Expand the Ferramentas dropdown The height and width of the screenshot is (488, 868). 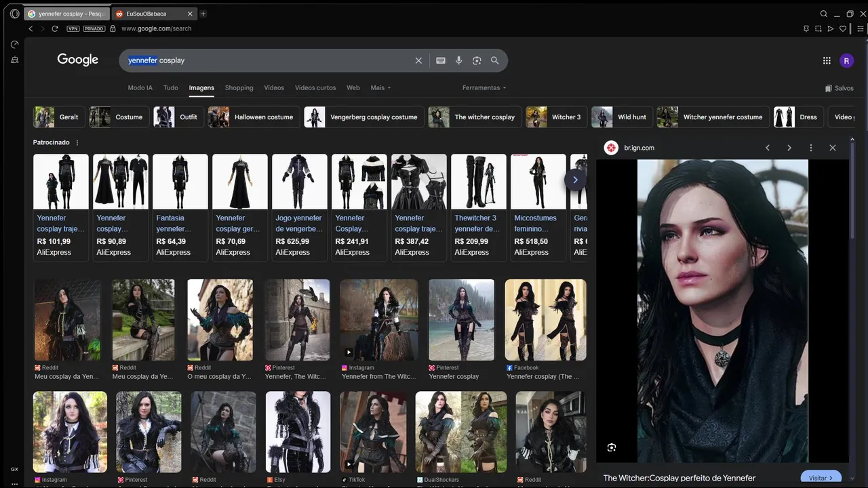click(x=484, y=87)
